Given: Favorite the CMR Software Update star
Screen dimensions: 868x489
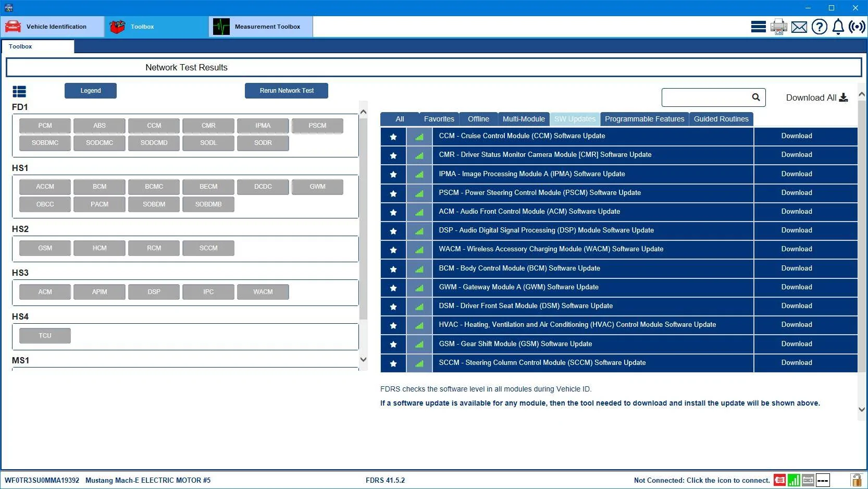Looking at the screenshot, I should pyautogui.click(x=393, y=155).
